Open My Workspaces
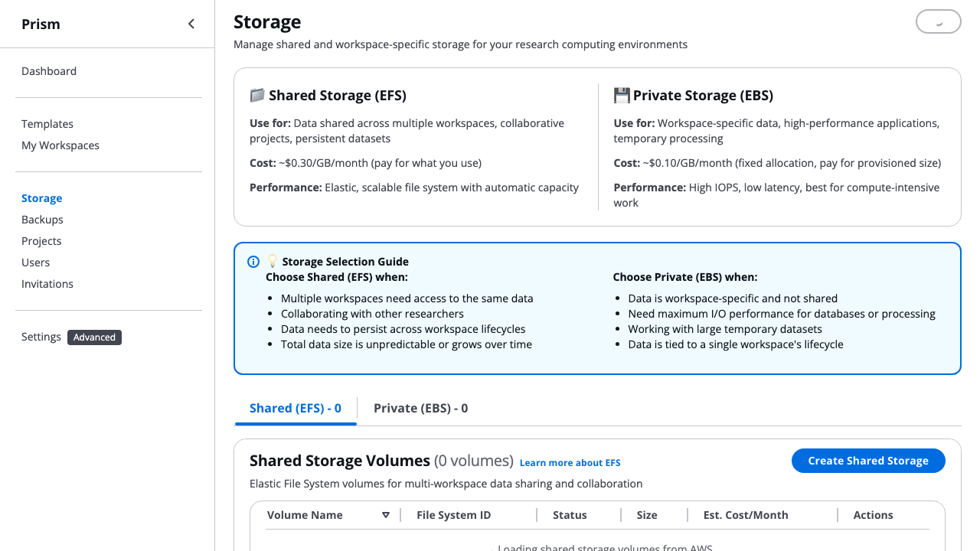980x551 pixels. 60,145
